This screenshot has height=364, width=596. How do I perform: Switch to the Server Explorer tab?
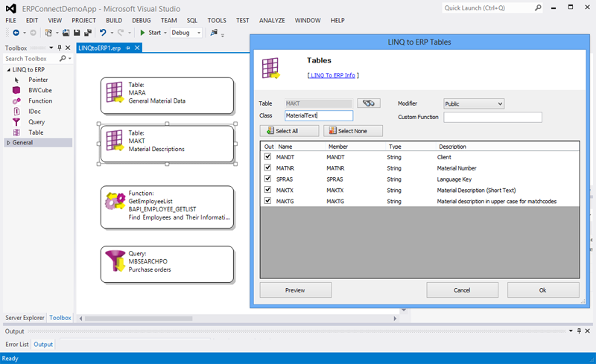(x=23, y=318)
